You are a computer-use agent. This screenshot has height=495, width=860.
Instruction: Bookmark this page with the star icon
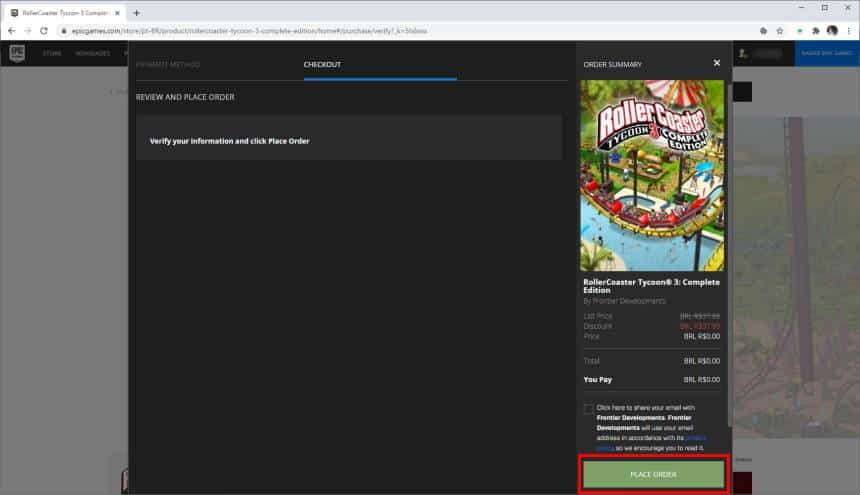coord(779,31)
